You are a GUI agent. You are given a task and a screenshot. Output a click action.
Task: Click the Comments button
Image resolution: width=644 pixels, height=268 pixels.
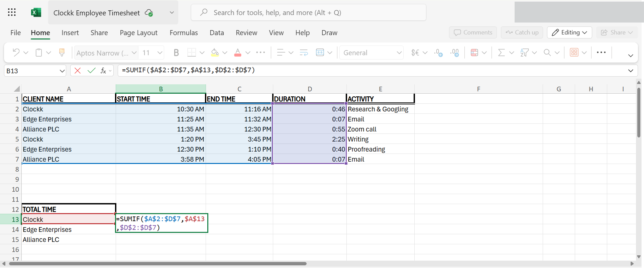coord(473,32)
